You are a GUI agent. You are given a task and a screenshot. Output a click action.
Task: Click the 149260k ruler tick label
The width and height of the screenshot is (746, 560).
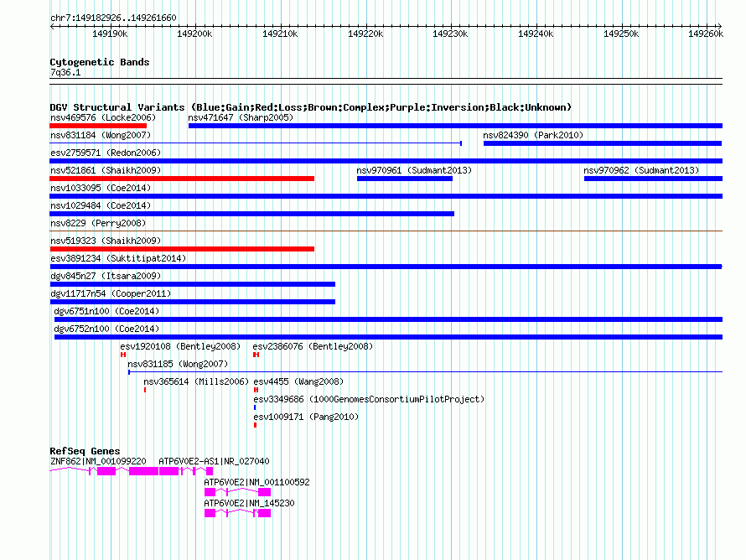coord(706,34)
